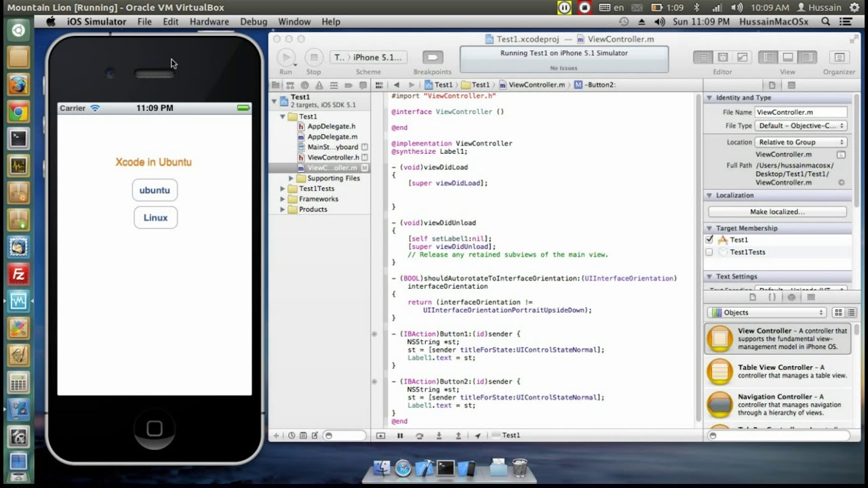Switch to the Version editor icon
The image size is (868, 488).
click(742, 58)
